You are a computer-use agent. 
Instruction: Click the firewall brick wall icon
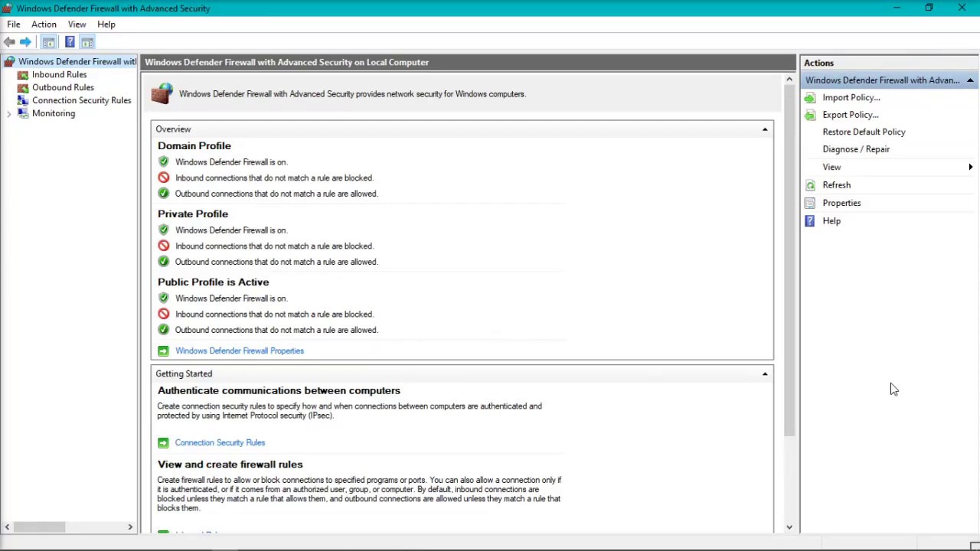(162, 93)
